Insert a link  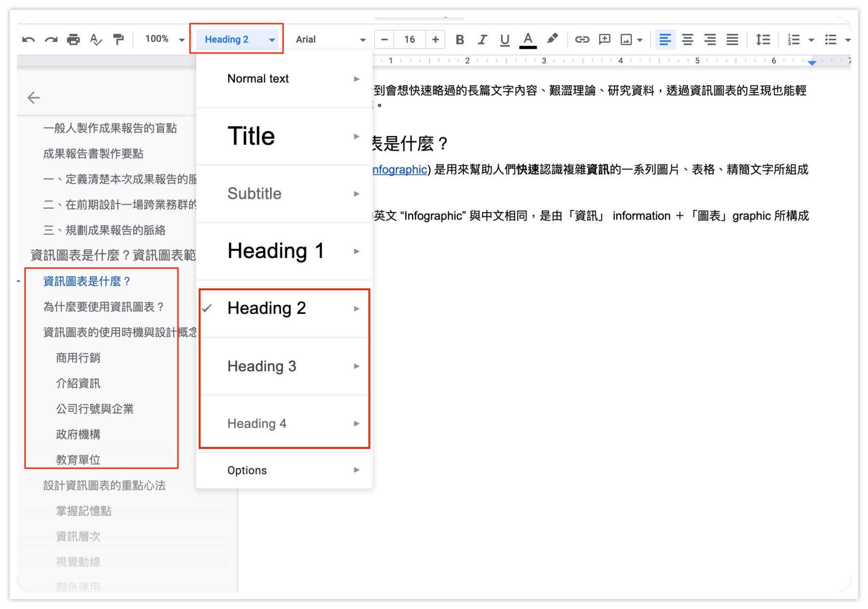point(582,40)
